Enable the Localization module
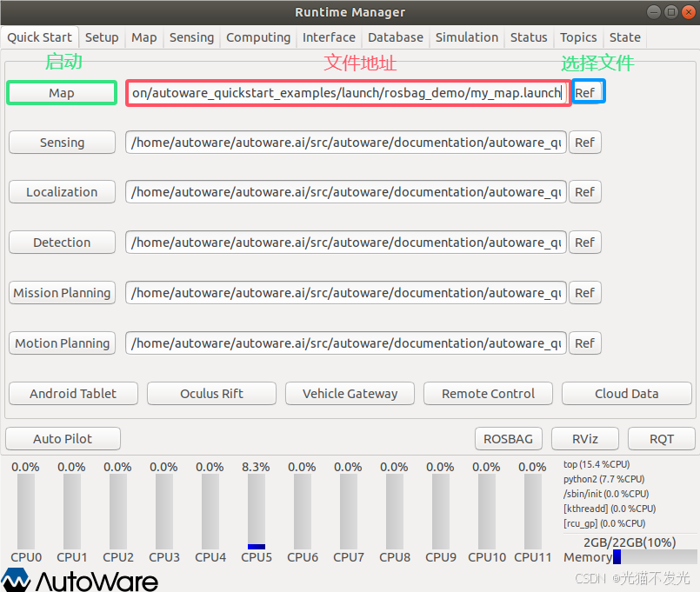The width and height of the screenshot is (700, 592). [x=61, y=191]
